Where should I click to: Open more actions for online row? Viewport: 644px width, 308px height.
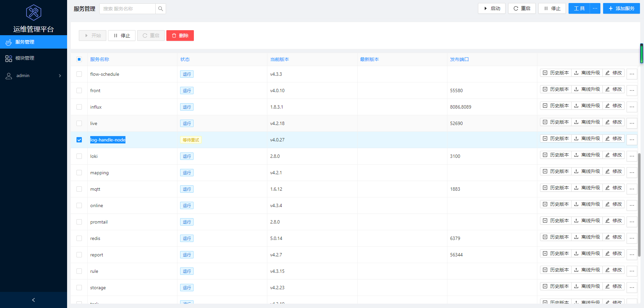pos(632,205)
